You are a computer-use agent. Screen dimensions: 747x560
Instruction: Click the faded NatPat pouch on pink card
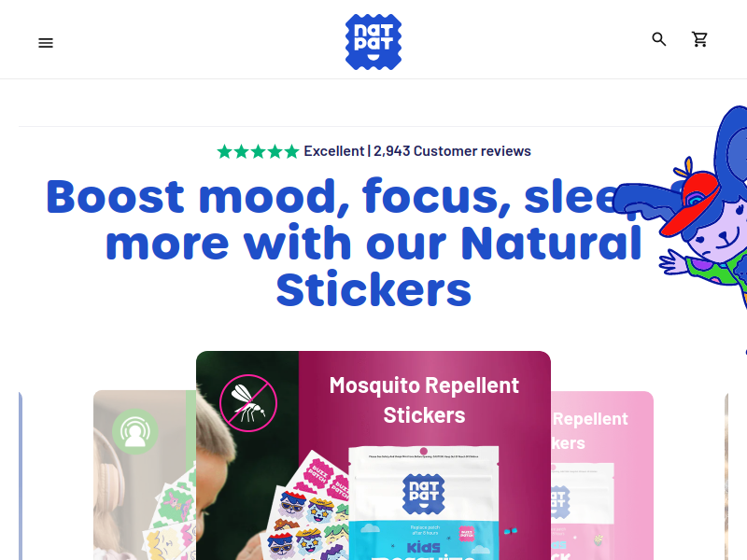point(582,511)
